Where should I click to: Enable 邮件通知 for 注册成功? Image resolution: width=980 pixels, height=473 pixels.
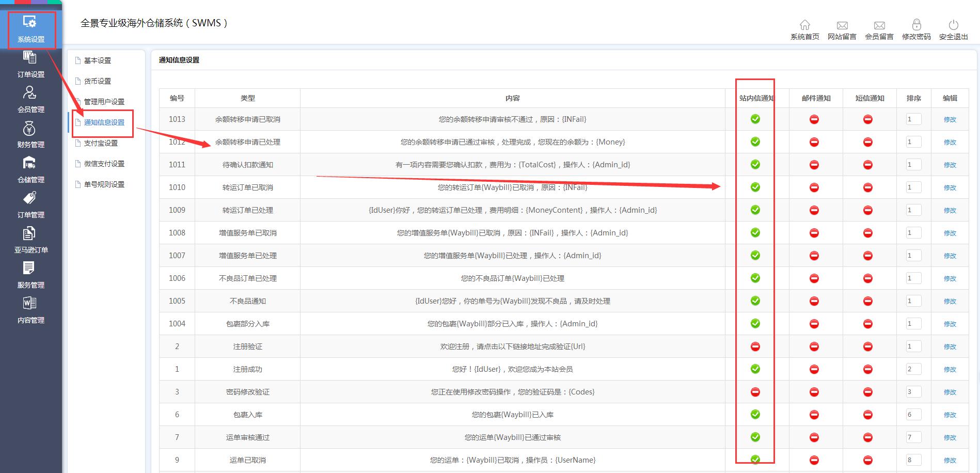[814, 369]
